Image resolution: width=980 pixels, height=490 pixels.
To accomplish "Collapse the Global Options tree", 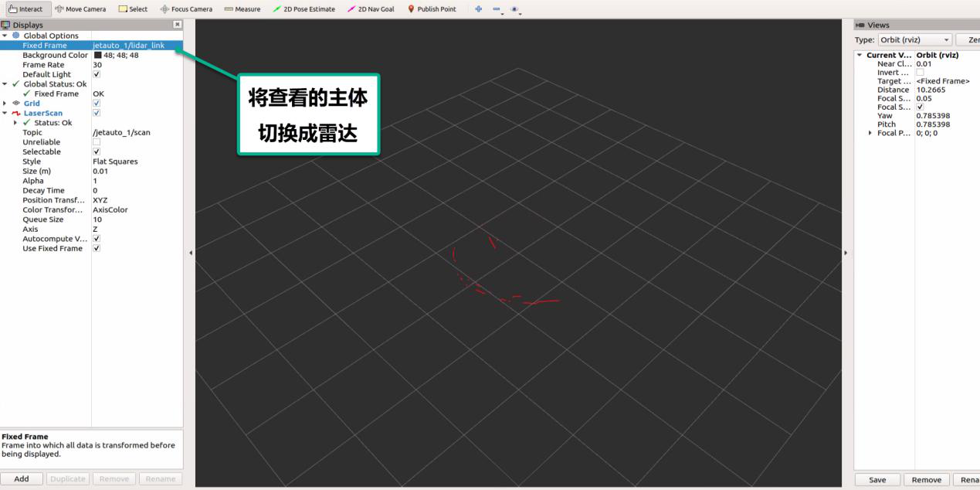I will (5, 36).
